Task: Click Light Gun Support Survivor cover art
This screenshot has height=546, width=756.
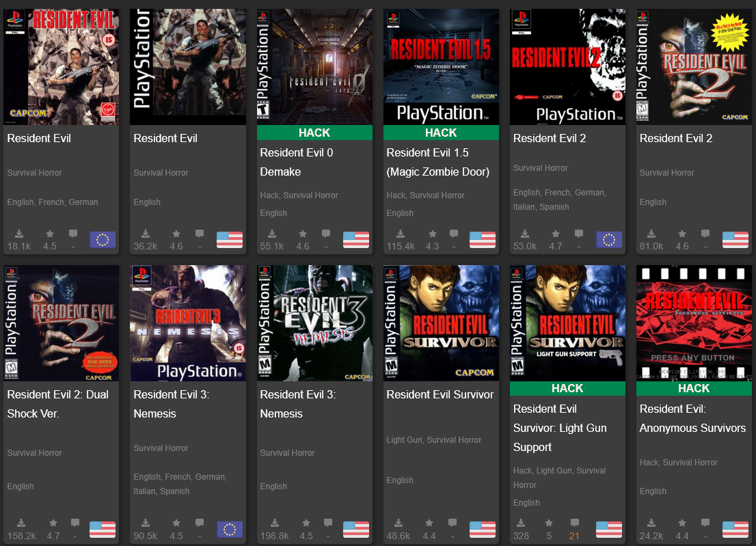Action: tap(567, 323)
